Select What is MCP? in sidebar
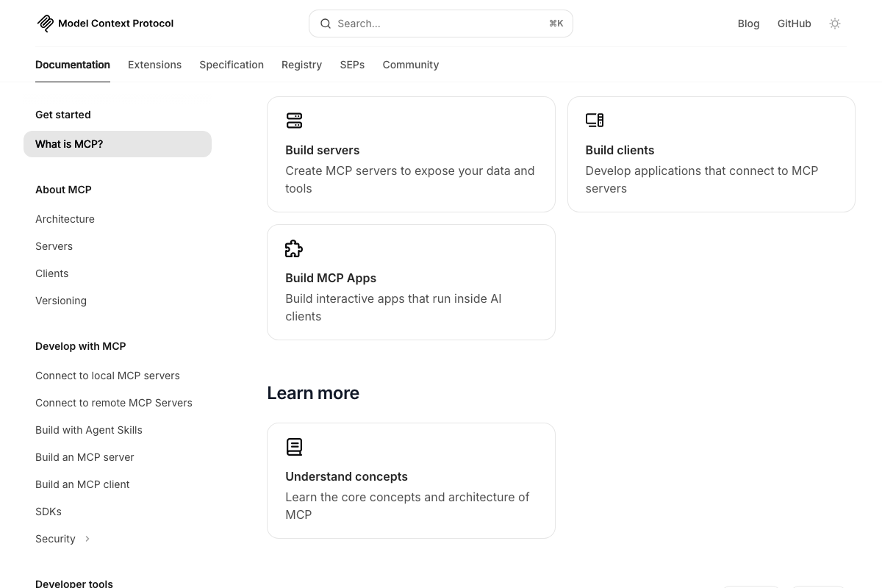The width and height of the screenshot is (882, 588). 118,144
